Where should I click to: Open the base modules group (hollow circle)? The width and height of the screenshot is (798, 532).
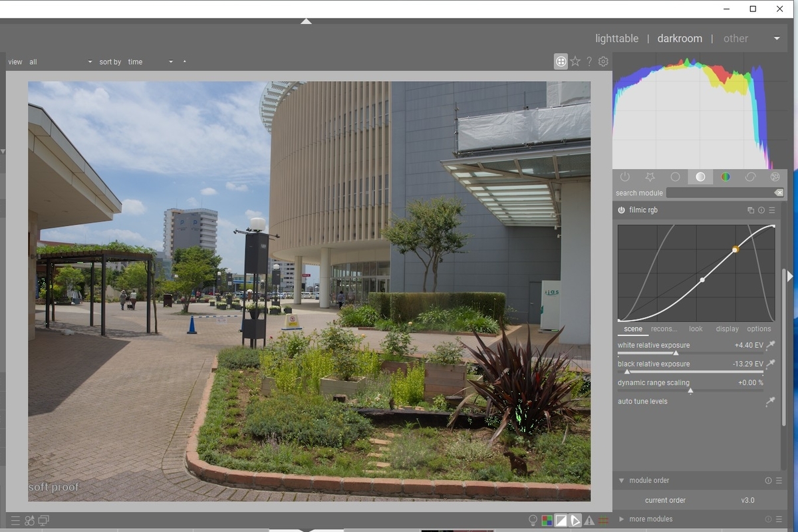[x=675, y=177]
